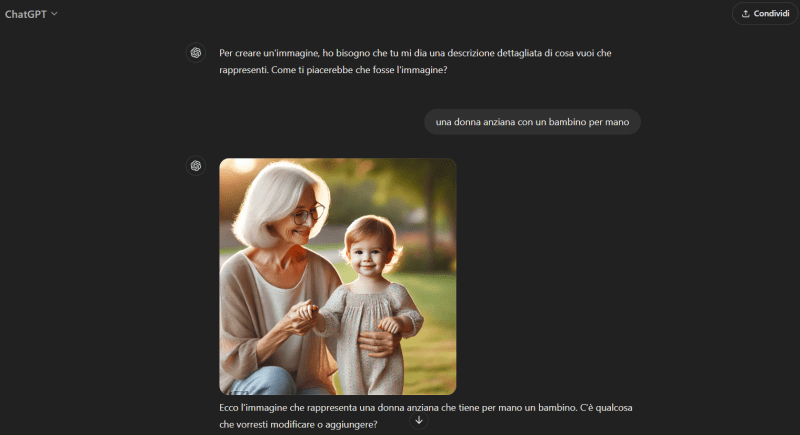Viewport: 800px width, 435px height.
Task: Open the generated image of woman and child
Action: [338, 276]
